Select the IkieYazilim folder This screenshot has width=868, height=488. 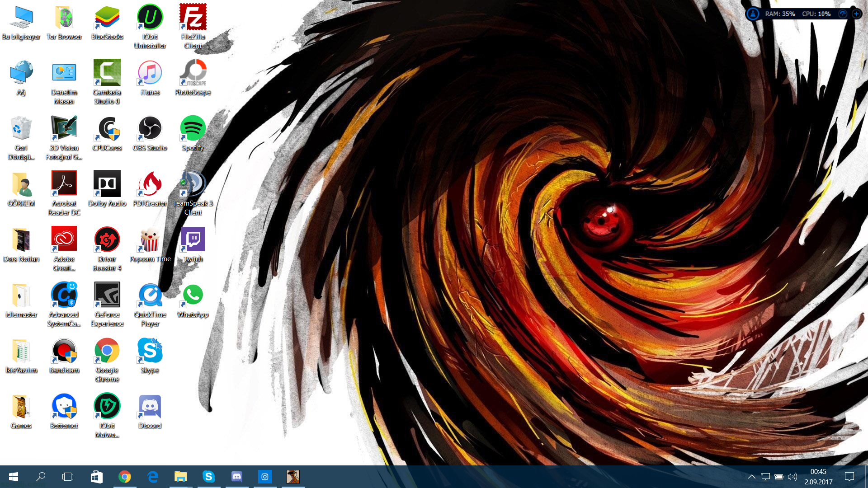21,356
